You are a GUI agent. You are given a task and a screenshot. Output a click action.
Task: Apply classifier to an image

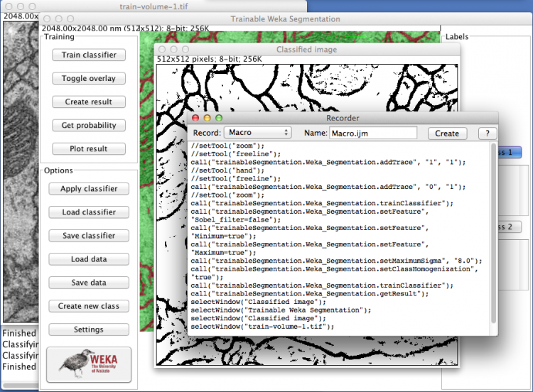pos(89,188)
